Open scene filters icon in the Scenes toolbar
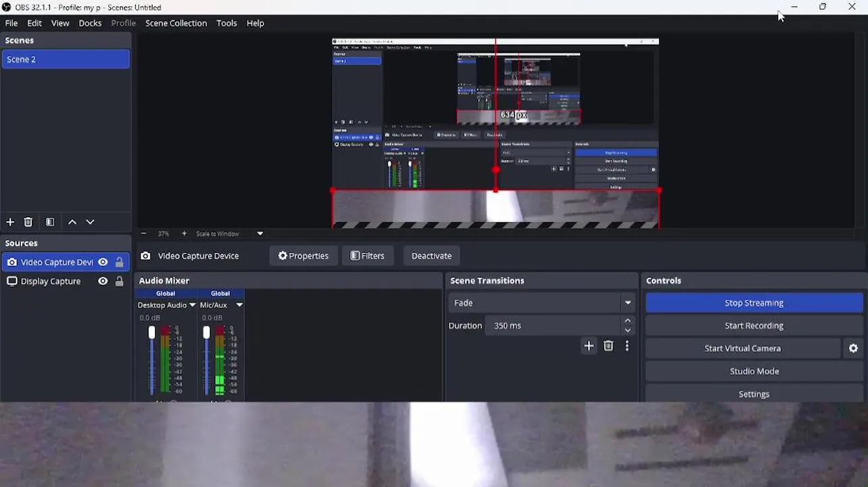This screenshot has width=868, height=487. coord(50,222)
